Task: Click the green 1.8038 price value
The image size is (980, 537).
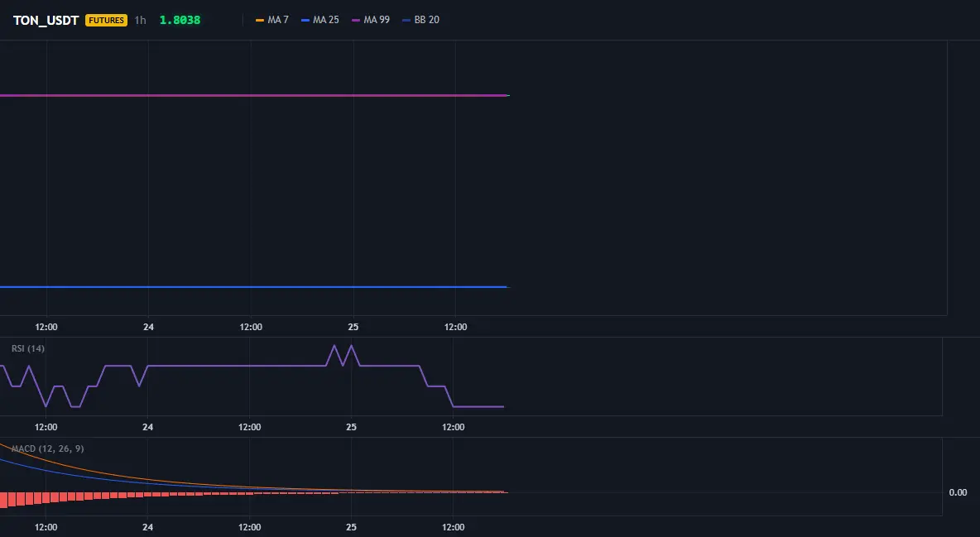Action: coord(180,20)
